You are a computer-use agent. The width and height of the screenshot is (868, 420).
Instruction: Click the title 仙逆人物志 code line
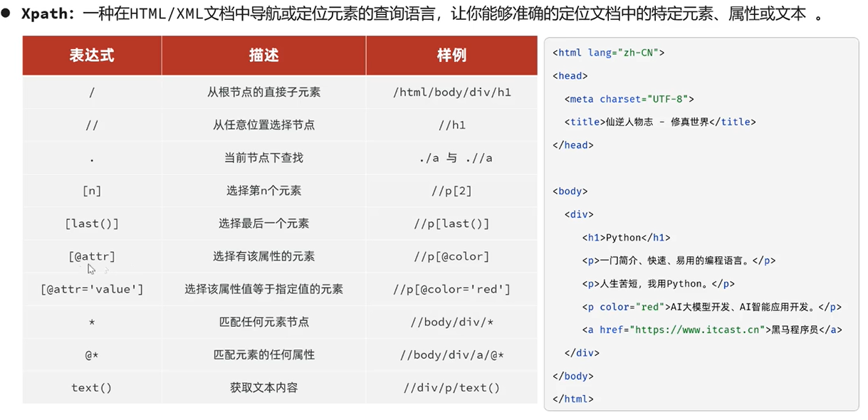click(660, 122)
